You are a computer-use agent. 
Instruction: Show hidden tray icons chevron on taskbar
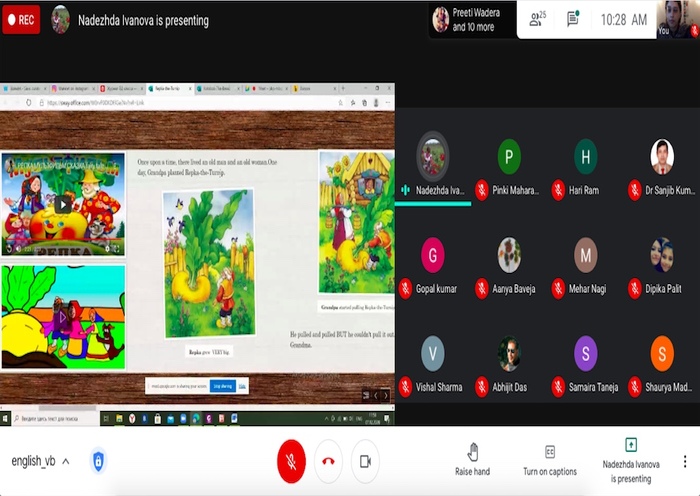pos(326,419)
